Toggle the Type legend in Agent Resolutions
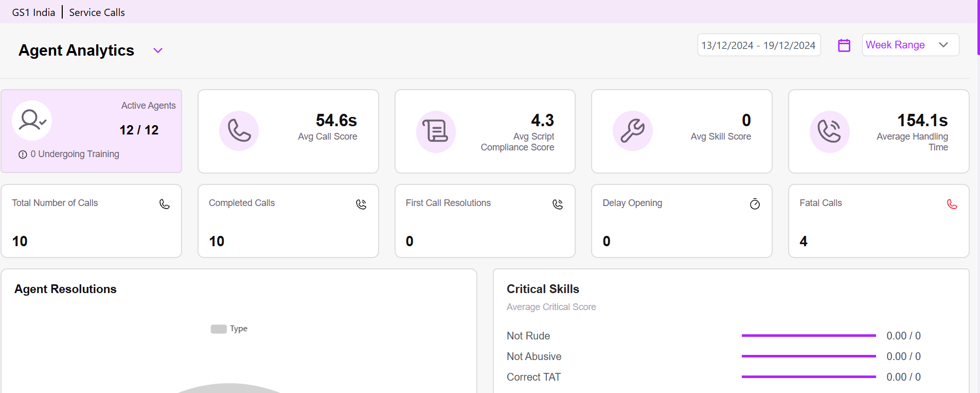This screenshot has width=980, height=393. [229, 329]
